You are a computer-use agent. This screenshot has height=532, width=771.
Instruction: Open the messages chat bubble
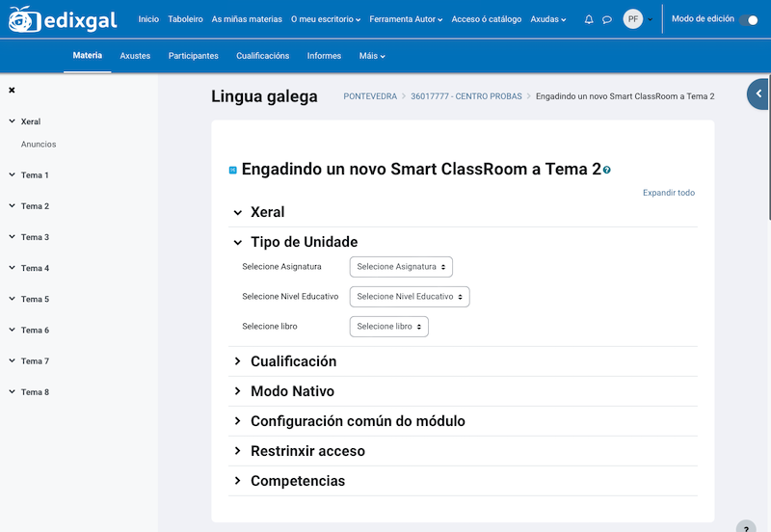(x=607, y=19)
